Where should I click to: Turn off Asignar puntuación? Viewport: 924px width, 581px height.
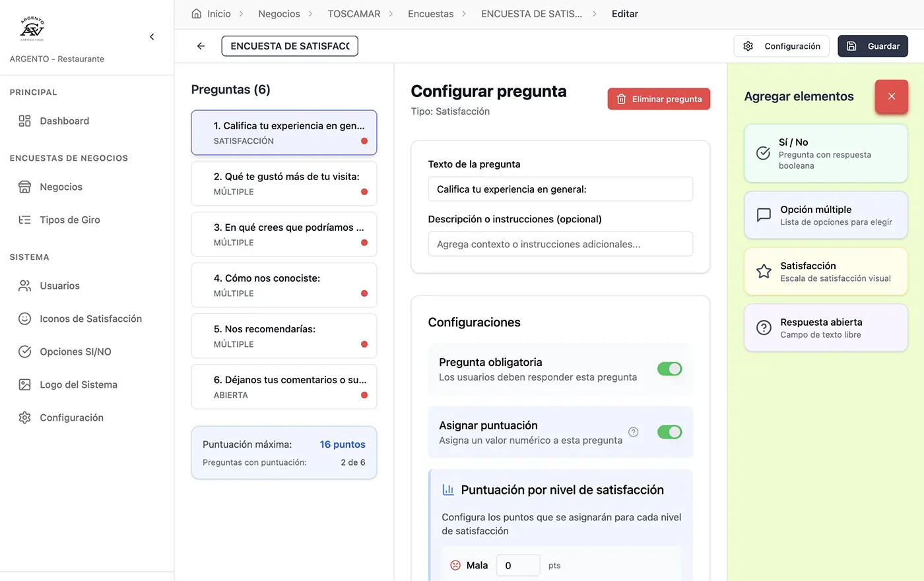pyautogui.click(x=669, y=432)
